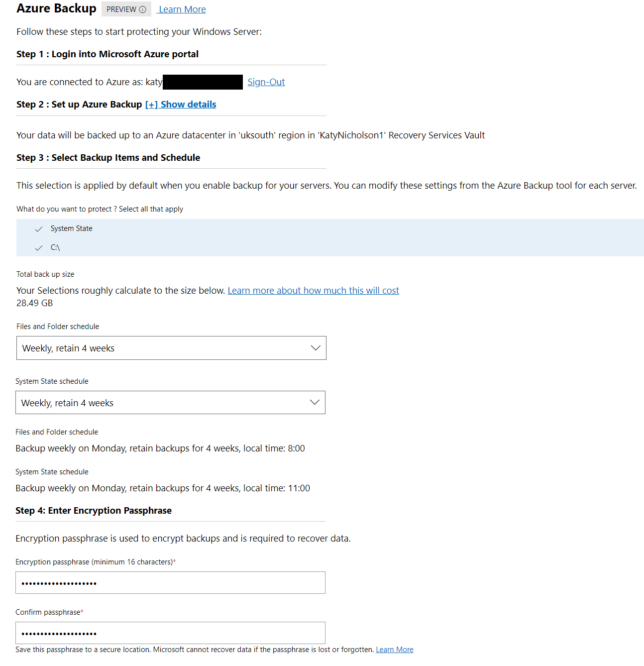
Task: Open the backup cost information link
Action: [313, 291]
